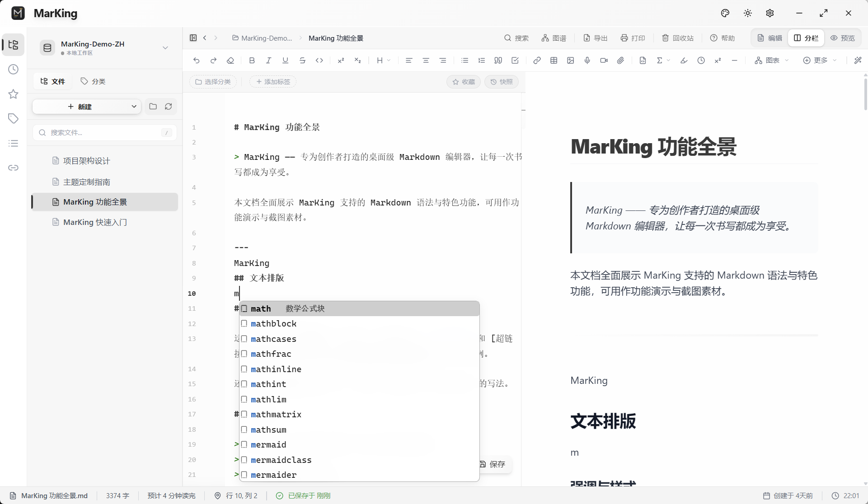Open the outline list panel in sidebar

click(14, 143)
